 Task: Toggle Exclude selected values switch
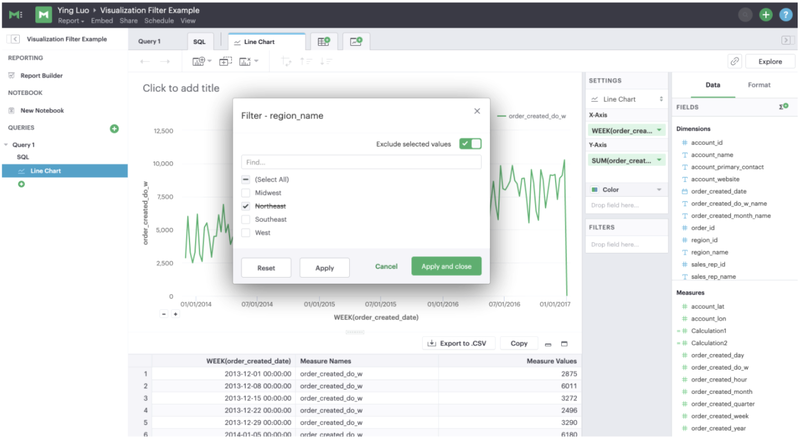click(470, 144)
